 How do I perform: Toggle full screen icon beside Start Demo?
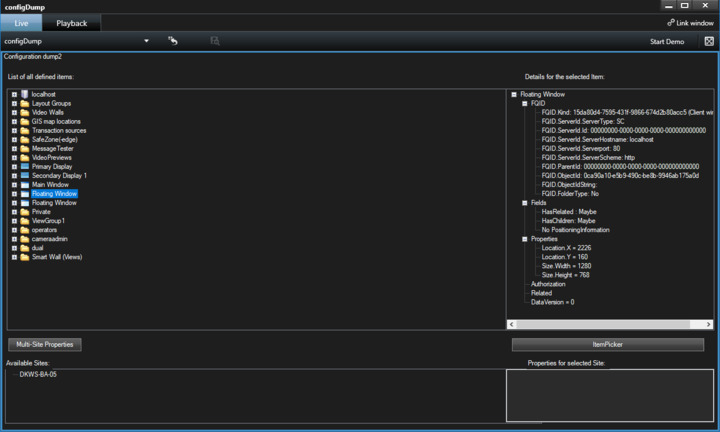tap(709, 41)
